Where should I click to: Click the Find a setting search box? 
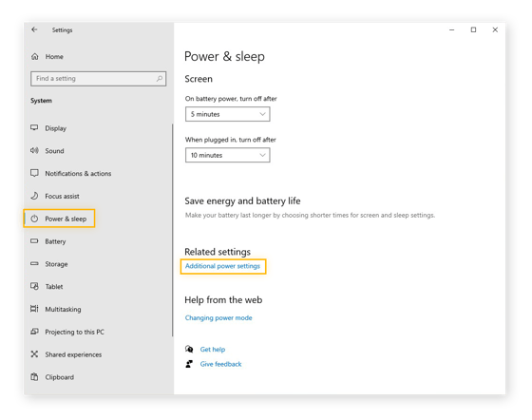pyautogui.click(x=98, y=79)
